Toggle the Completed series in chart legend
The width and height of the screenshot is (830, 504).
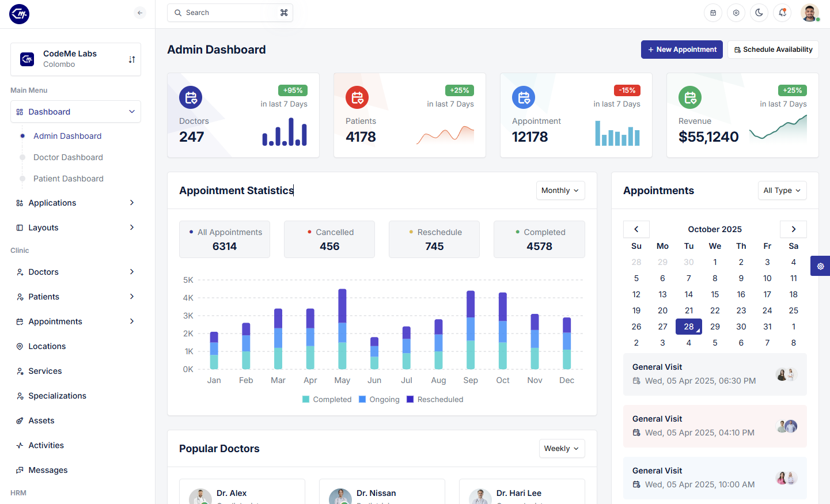pos(327,399)
